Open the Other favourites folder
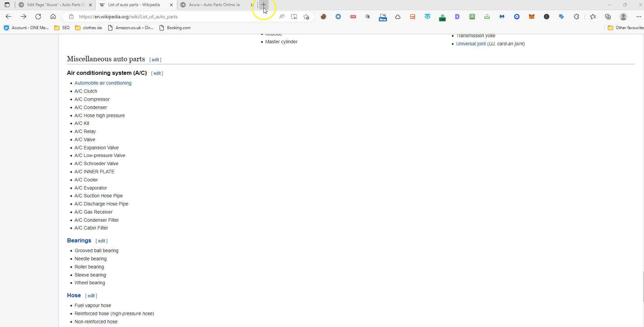The height and width of the screenshot is (327, 644). click(625, 28)
